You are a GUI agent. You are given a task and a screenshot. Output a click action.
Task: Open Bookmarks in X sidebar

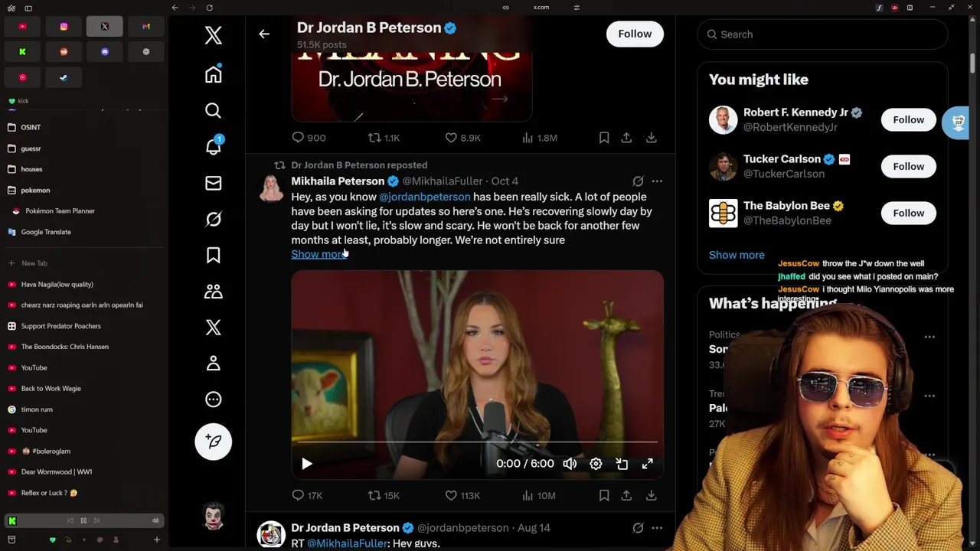coord(214,256)
